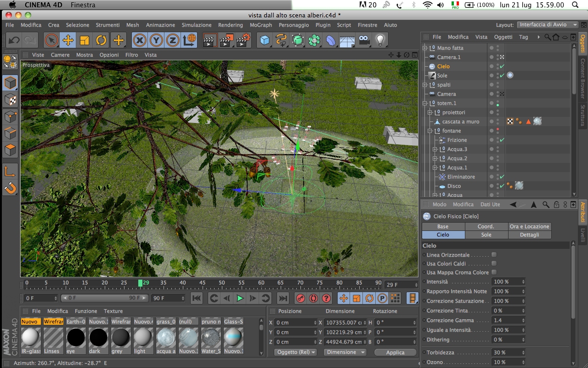Click the Intensità value field
The width and height of the screenshot is (588, 368).
pos(506,282)
